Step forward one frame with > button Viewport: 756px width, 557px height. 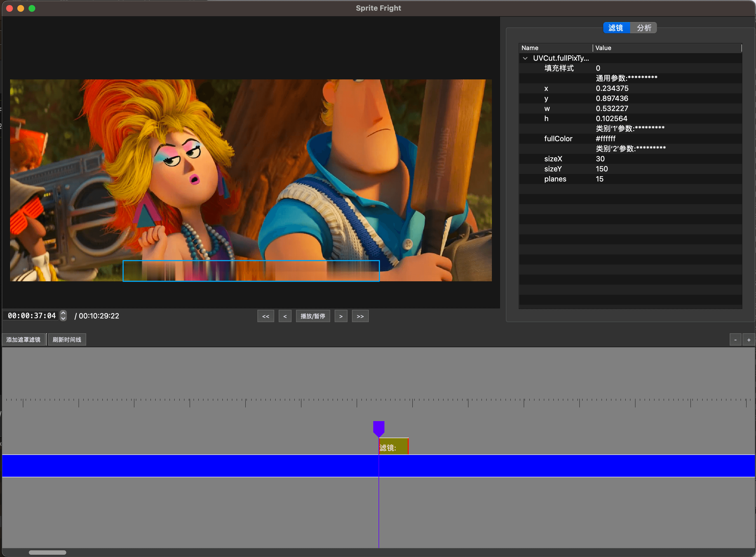click(341, 316)
